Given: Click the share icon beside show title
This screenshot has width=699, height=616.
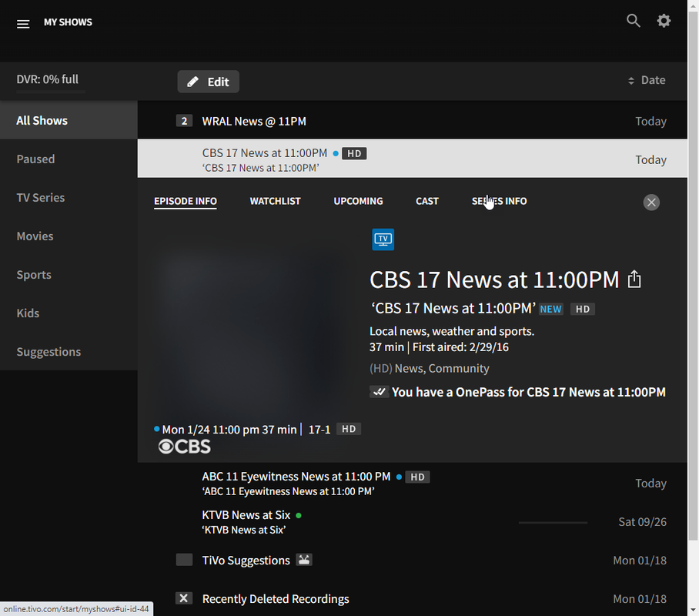Looking at the screenshot, I should point(634,280).
